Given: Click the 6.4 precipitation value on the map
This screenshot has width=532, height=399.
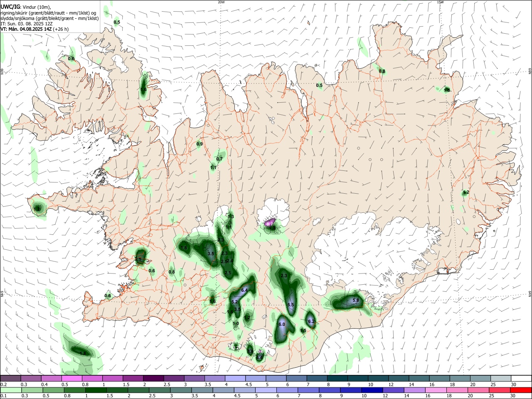Looking at the screenshot, I should pyautogui.click(x=244, y=290).
